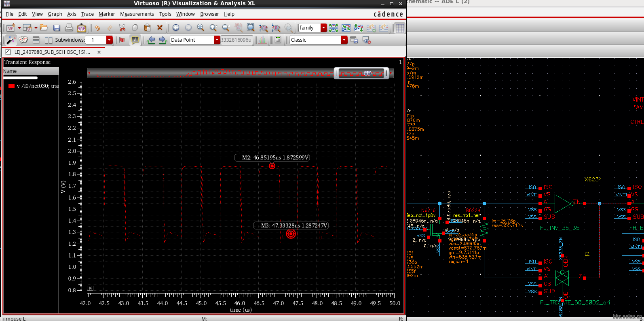Image resolution: width=644 pixels, height=321 pixels.
Task: Select the LEJ_2407080_SUB_SCH OSC tab
Action: pyautogui.click(x=53, y=52)
